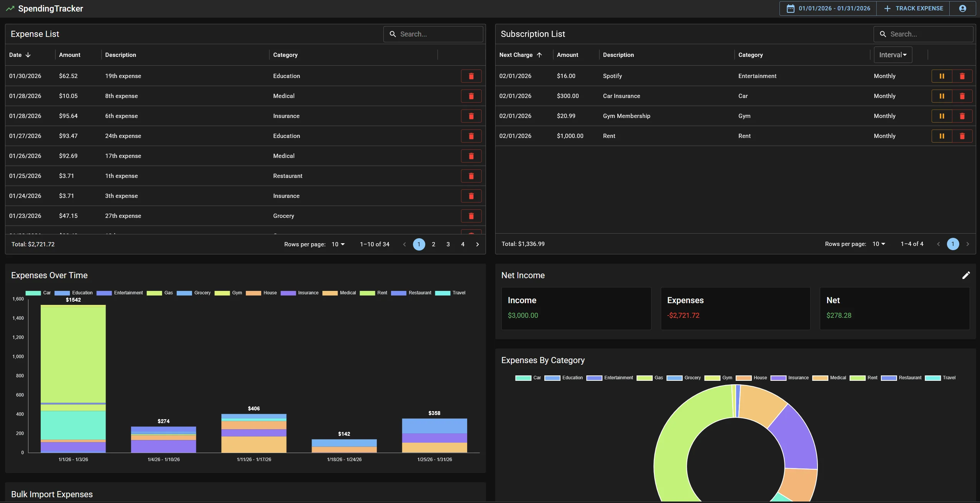Sort expenses by Description column

[x=121, y=55]
